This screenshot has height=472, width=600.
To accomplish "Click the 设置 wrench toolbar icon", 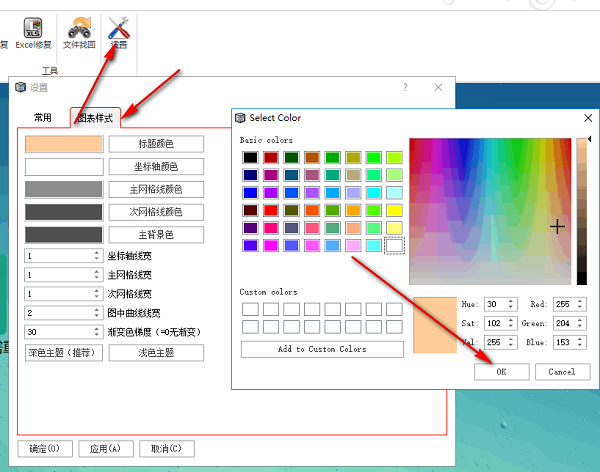I will click(x=119, y=33).
